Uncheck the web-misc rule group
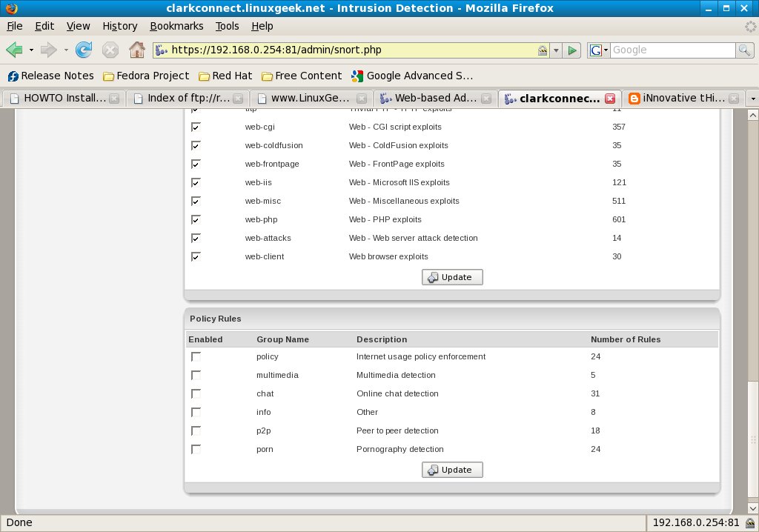The width and height of the screenshot is (759, 532). (196, 201)
